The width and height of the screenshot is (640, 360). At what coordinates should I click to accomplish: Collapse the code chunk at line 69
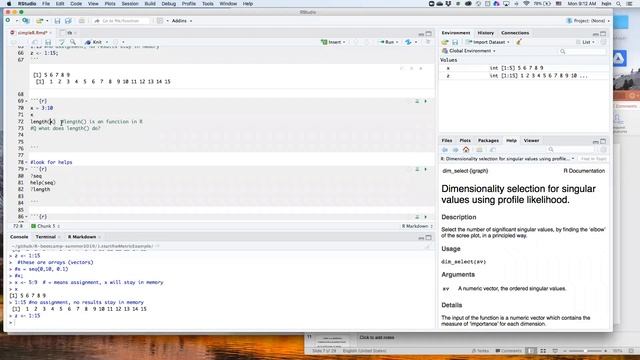pyautogui.click(x=27, y=101)
